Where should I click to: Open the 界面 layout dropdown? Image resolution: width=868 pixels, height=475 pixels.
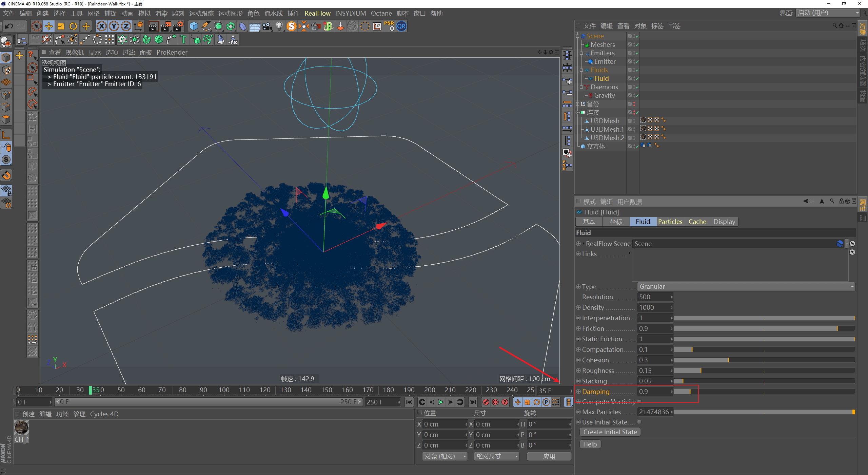827,13
